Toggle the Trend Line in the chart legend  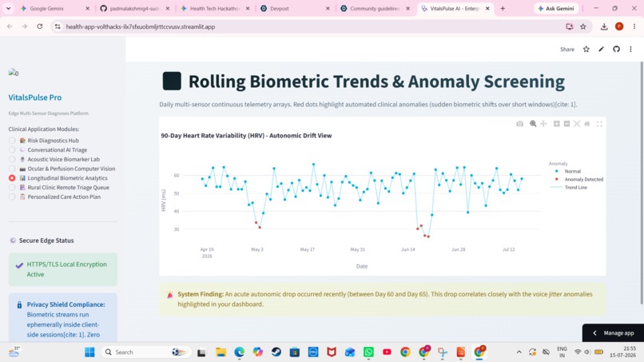(569, 187)
